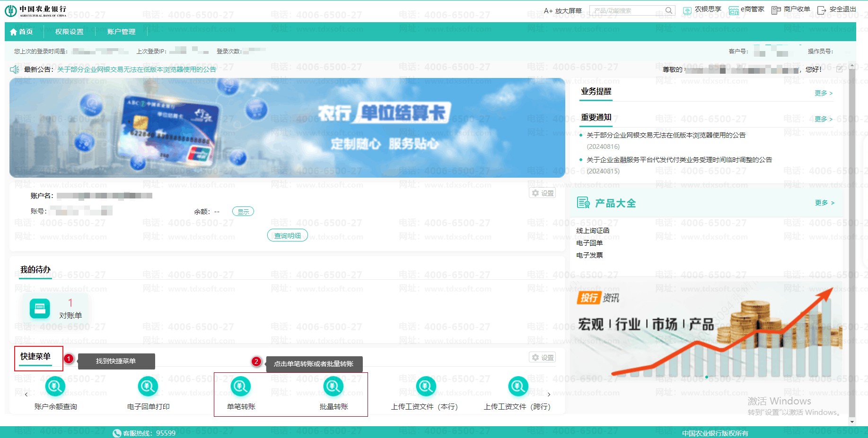This screenshot has height=438, width=868.
Task: Select the 批量转账 icon
Action: coord(333,387)
